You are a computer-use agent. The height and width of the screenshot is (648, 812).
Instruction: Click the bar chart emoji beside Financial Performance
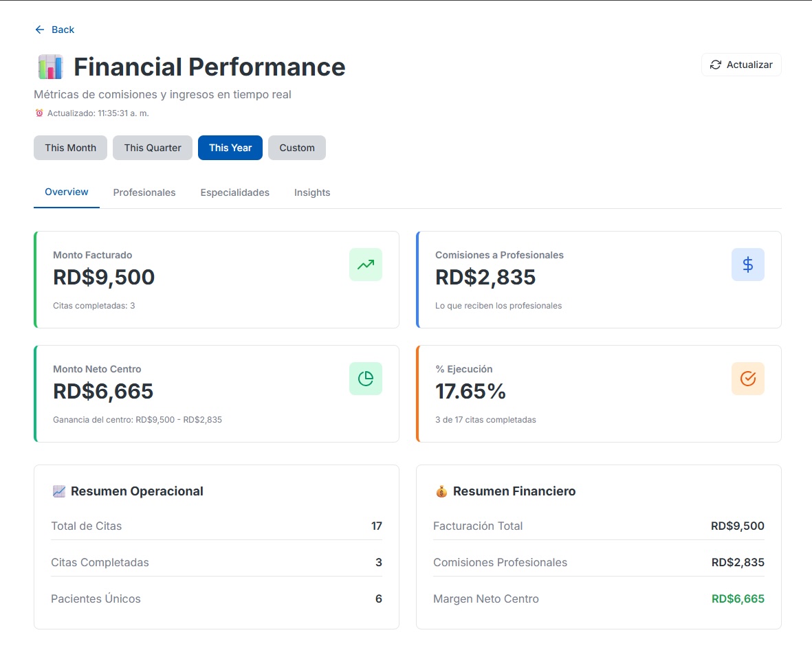tap(50, 67)
